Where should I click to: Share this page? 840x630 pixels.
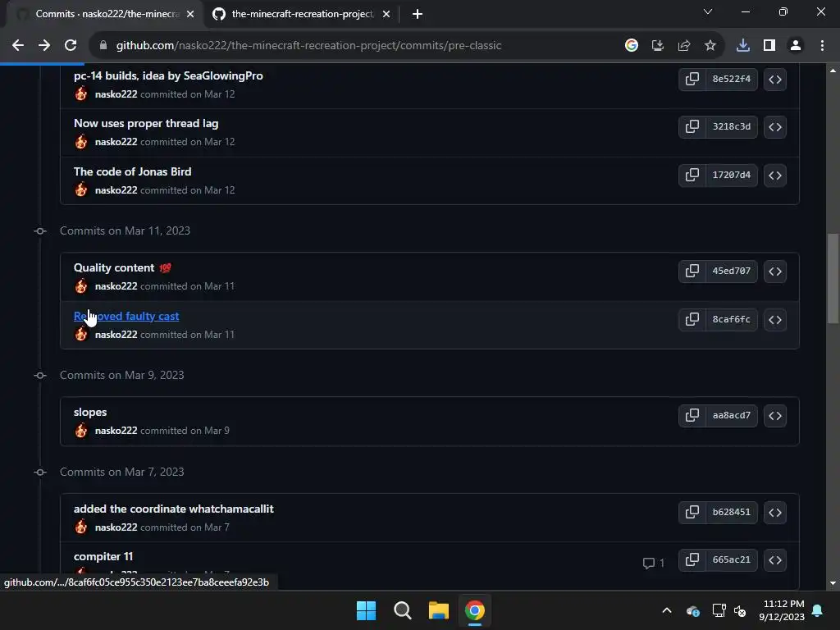tap(683, 46)
